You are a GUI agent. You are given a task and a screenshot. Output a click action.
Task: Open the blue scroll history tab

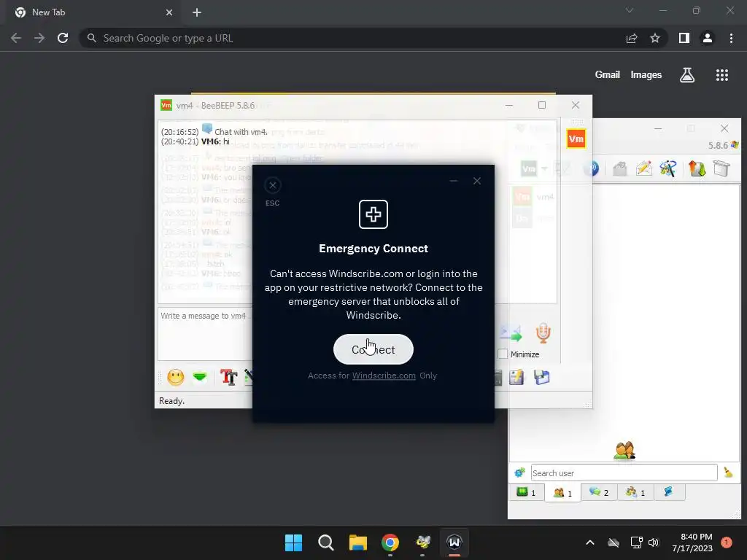[669, 492]
